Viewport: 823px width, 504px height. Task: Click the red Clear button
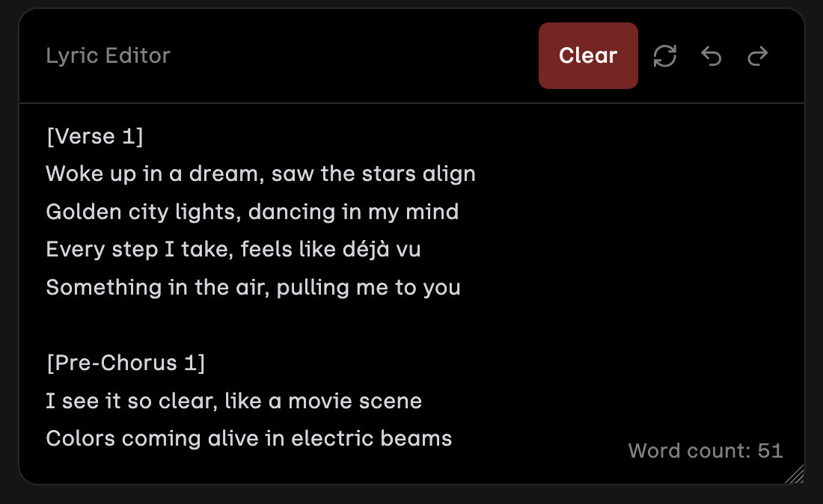(588, 56)
